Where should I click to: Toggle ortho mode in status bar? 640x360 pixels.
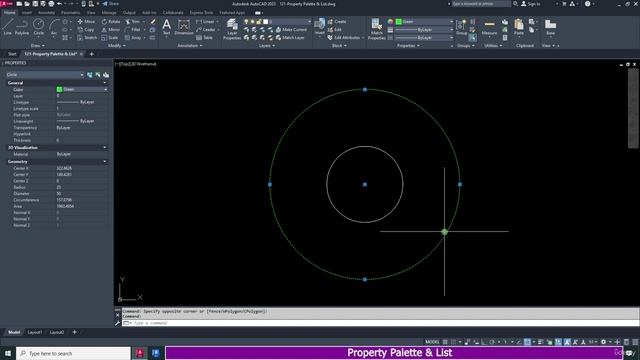[x=484, y=342]
